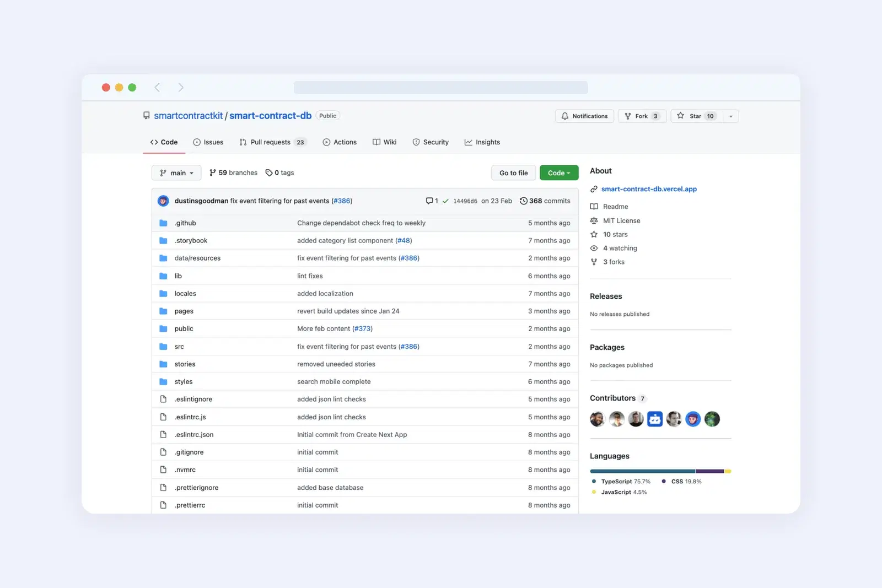Screen dimensions: 882x588
Task: Click the .gitignore file icon
Action: [x=163, y=452]
